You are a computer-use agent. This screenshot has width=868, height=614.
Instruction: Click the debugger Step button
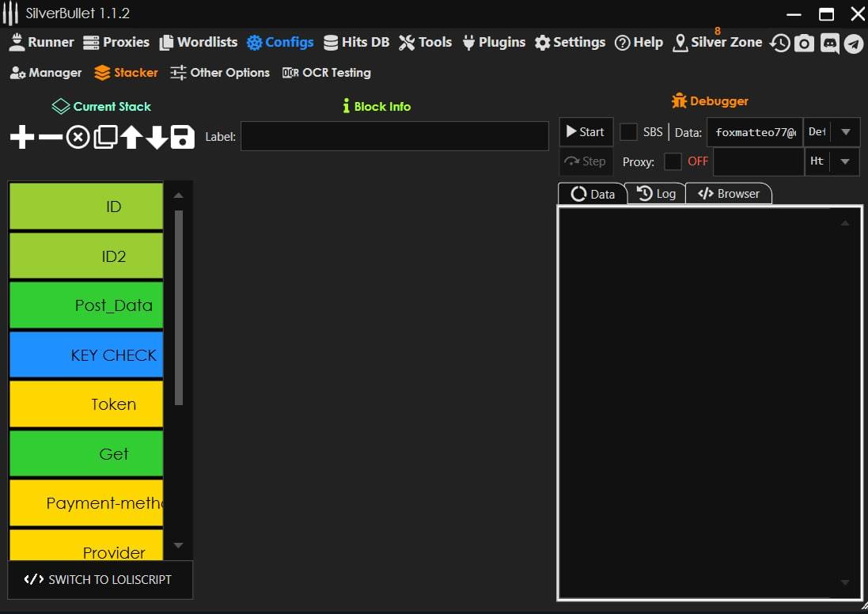(x=586, y=161)
